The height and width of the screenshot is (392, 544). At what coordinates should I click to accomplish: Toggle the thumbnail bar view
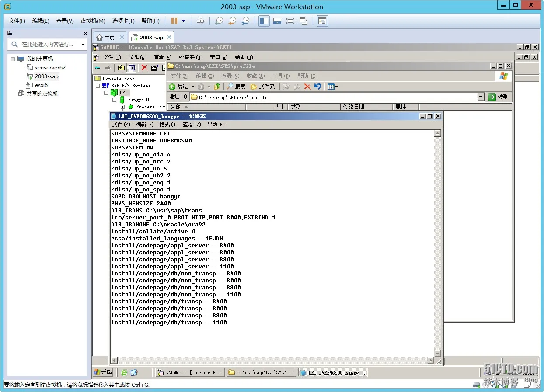click(x=277, y=21)
